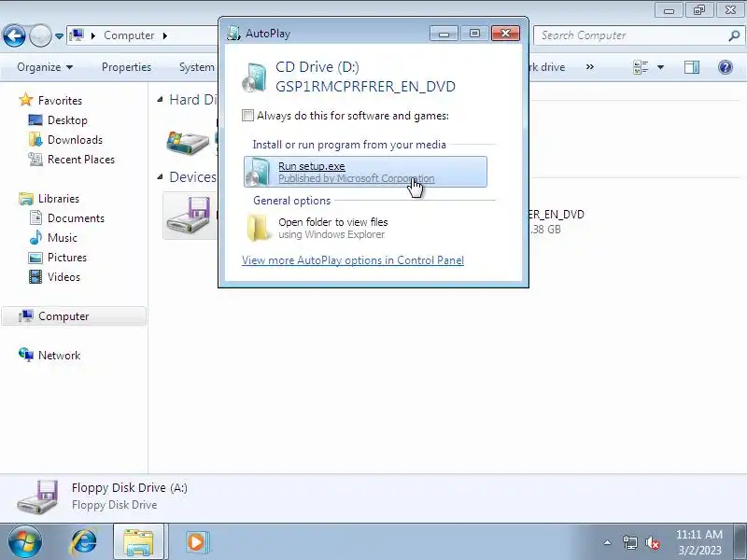
Task: Click the Network globe icon in the sidebar
Action: click(x=26, y=355)
